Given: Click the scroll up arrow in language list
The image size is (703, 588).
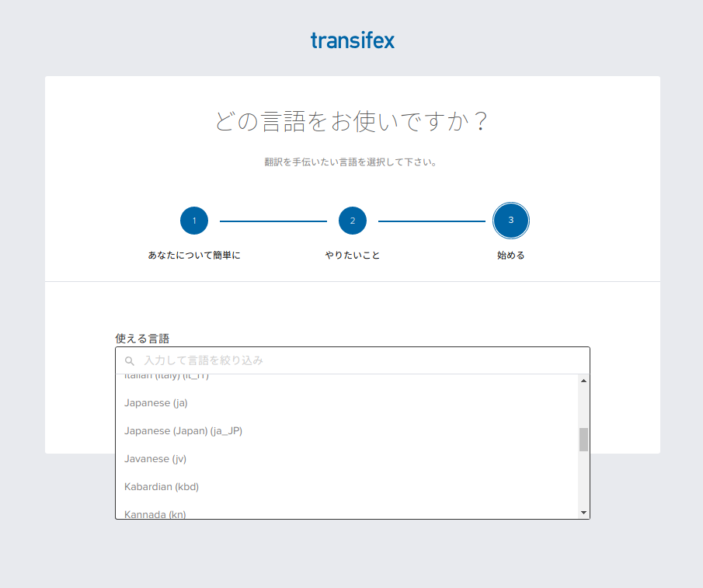Looking at the screenshot, I should coord(583,381).
